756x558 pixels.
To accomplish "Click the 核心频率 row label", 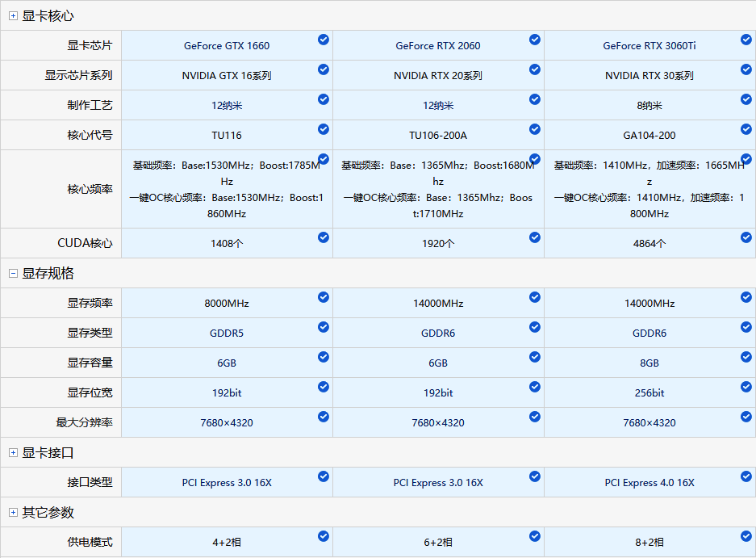I will click(x=90, y=189).
